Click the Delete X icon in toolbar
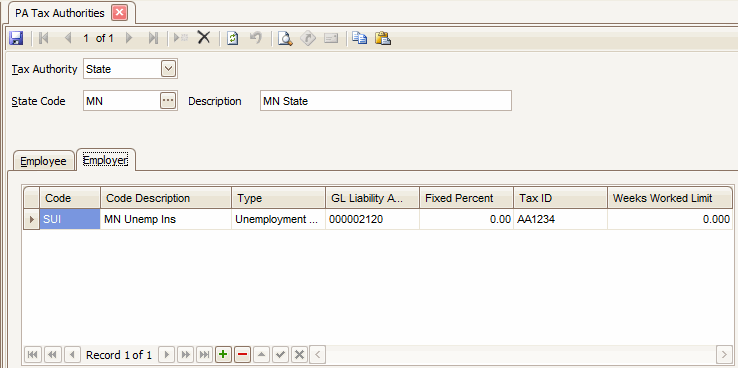 tap(203, 38)
